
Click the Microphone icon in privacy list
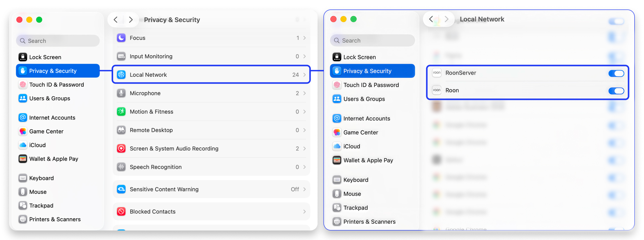pyautogui.click(x=121, y=93)
